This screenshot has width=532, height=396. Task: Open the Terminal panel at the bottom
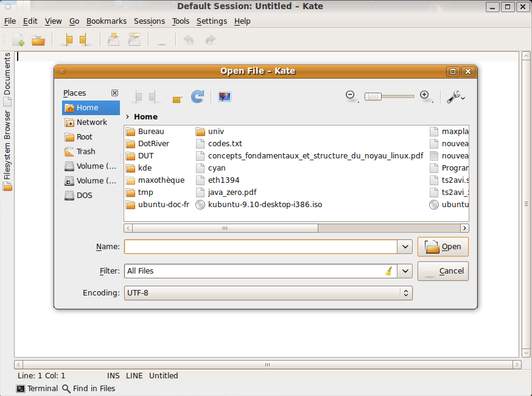coord(37,389)
